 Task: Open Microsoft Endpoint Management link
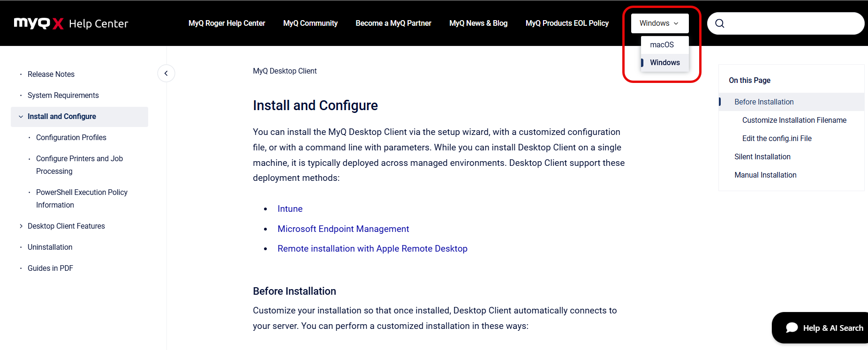pos(343,229)
